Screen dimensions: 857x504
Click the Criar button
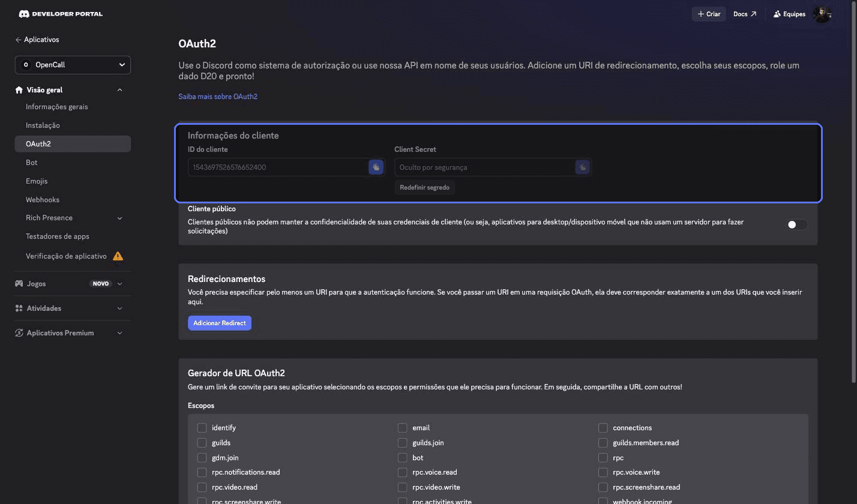[x=709, y=14]
